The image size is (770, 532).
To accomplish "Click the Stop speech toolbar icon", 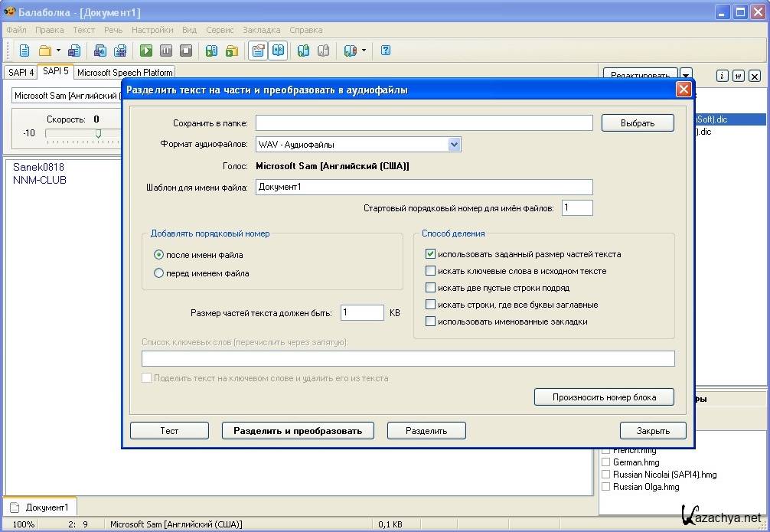I will click(186, 51).
